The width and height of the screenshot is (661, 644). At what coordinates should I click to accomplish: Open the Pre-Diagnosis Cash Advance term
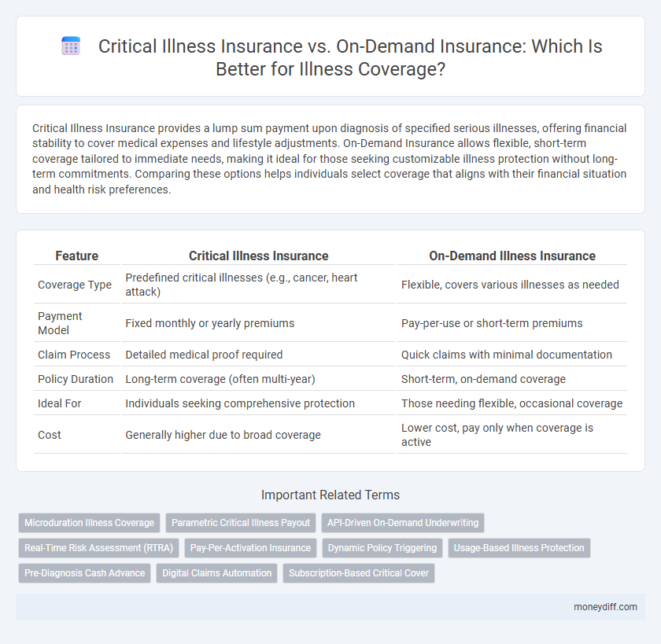pyautogui.click(x=84, y=573)
